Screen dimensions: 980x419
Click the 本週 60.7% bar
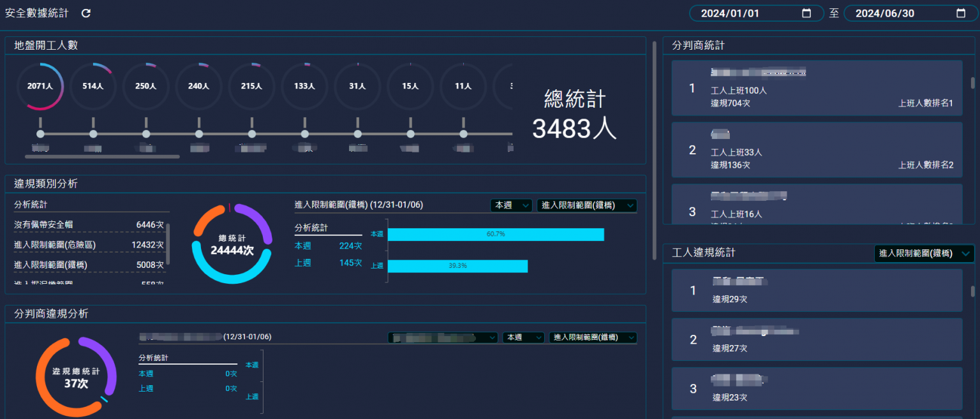click(x=496, y=234)
